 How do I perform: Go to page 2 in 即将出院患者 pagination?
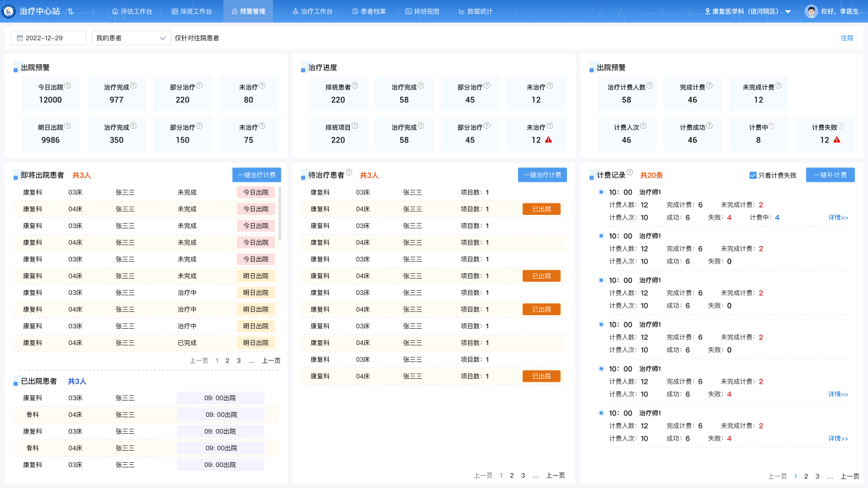point(227,361)
